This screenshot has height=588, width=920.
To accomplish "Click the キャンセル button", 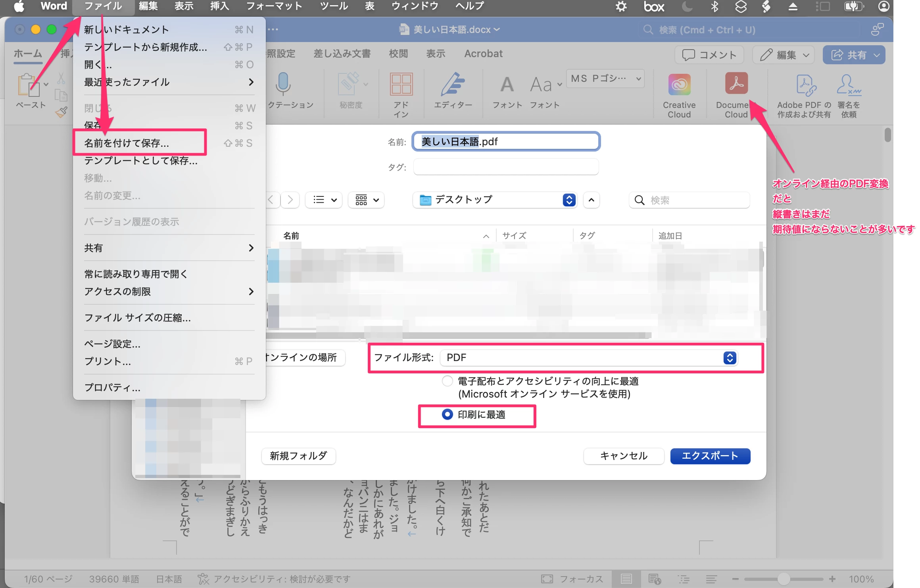I will (623, 456).
